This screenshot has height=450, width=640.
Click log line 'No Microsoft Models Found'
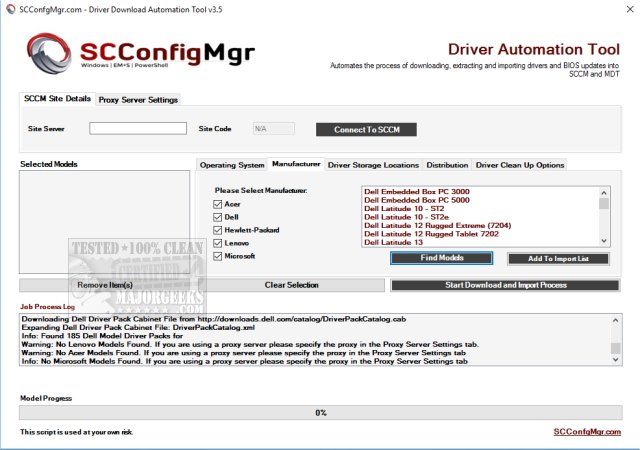(x=244, y=361)
